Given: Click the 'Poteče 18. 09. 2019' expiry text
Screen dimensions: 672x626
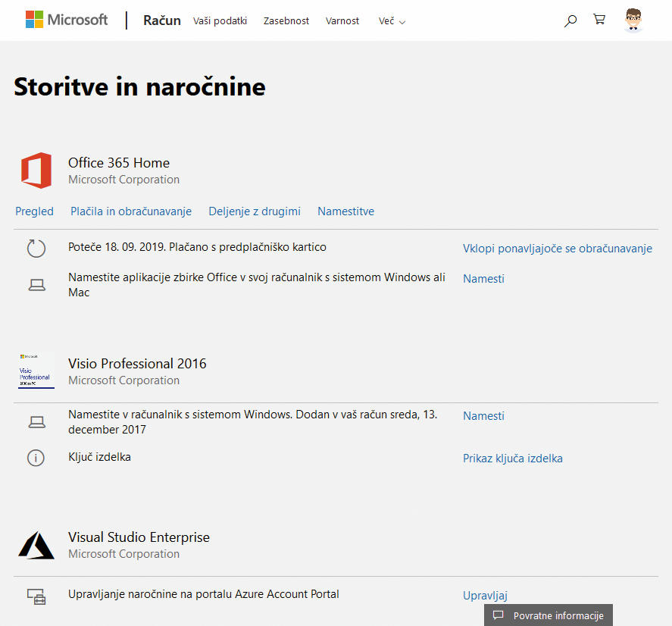Looking at the screenshot, I should 197,247.
